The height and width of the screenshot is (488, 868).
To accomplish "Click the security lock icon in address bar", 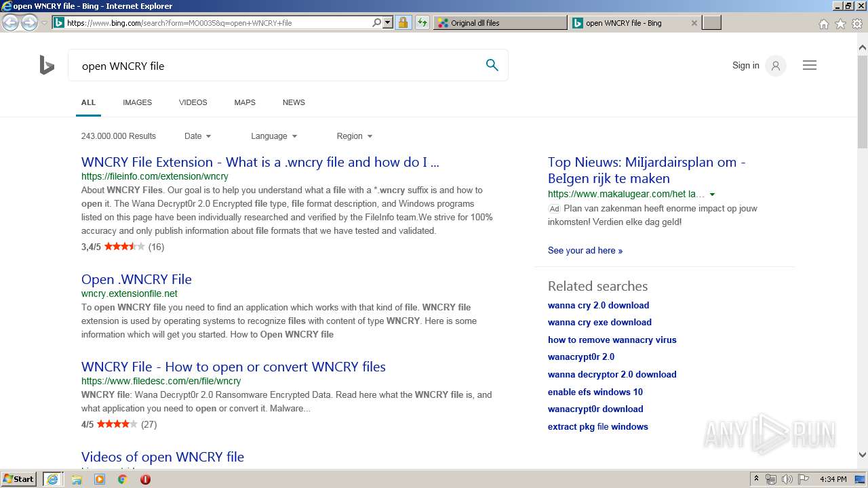I will (x=403, y=22).
